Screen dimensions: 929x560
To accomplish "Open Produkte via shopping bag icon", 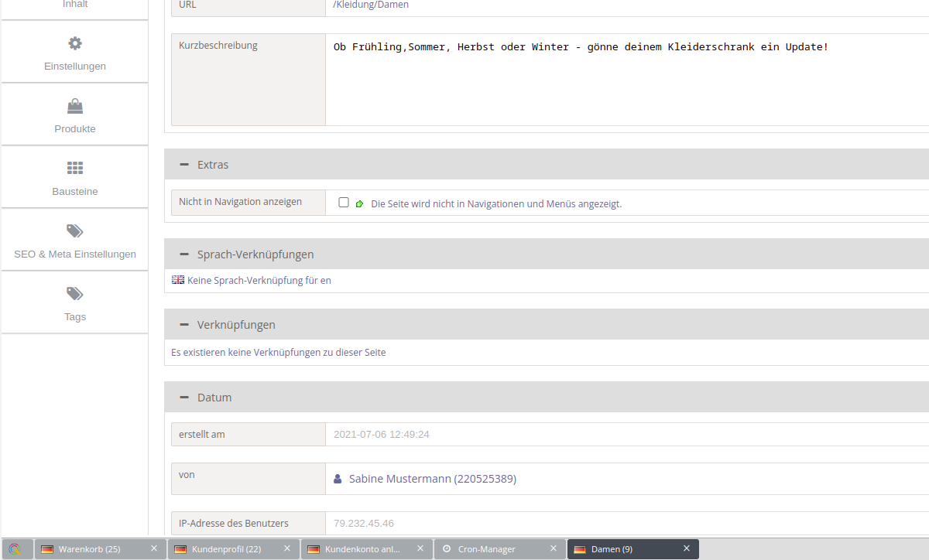I will pos(75,106).
